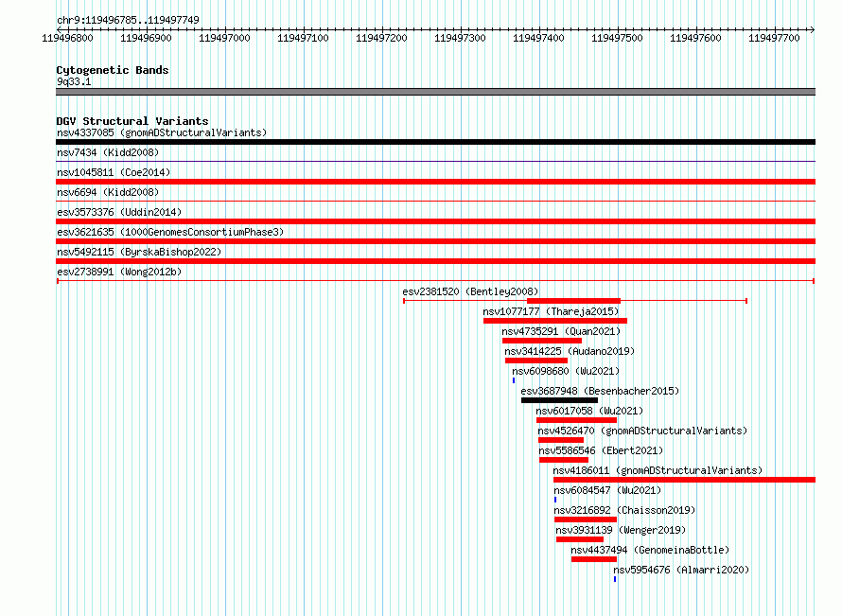Open nsv5492115 (ByrskaBishop2022) label
The width and height of the screenshot is (842, 616).
point(139,252)
